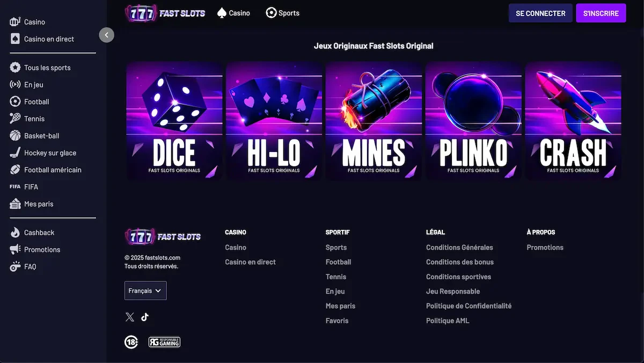Switch to the Sports tab in the header

283,12
